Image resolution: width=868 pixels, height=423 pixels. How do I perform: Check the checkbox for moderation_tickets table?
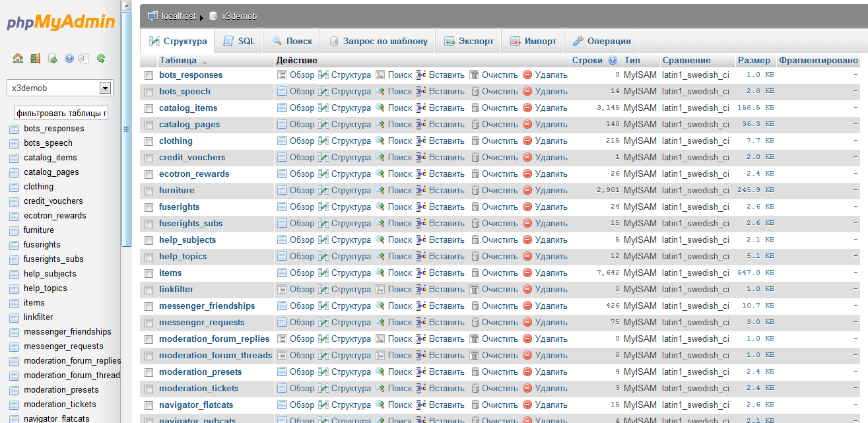148,388
